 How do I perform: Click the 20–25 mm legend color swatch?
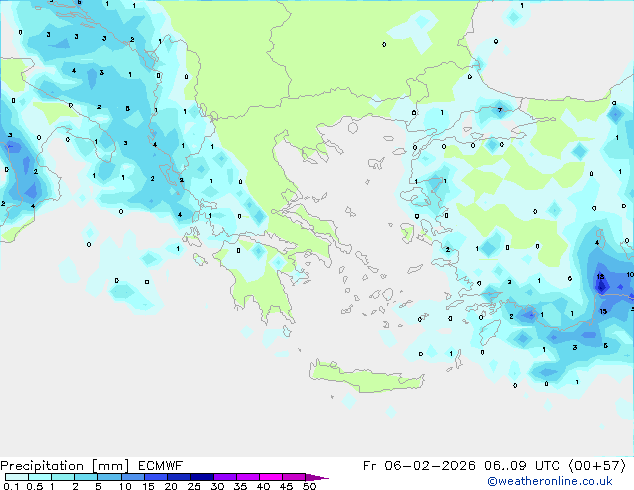tap(178, 477)
